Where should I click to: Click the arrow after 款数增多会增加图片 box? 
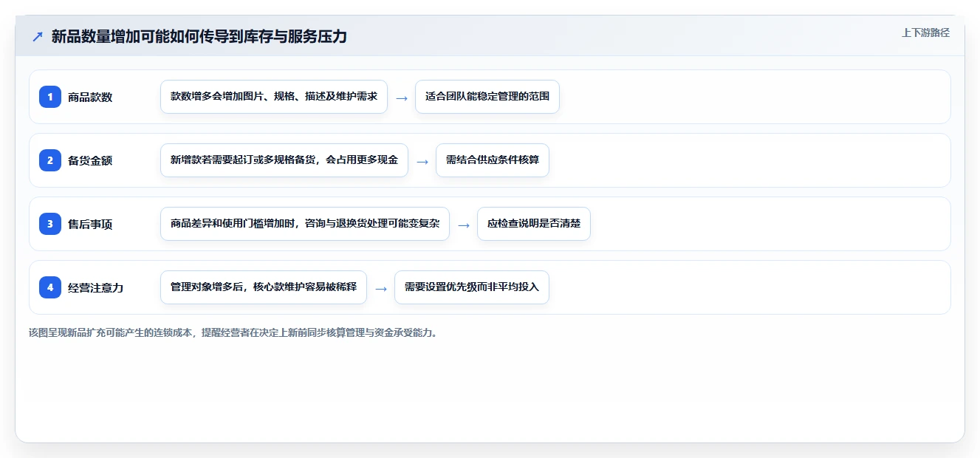(402, 98)
